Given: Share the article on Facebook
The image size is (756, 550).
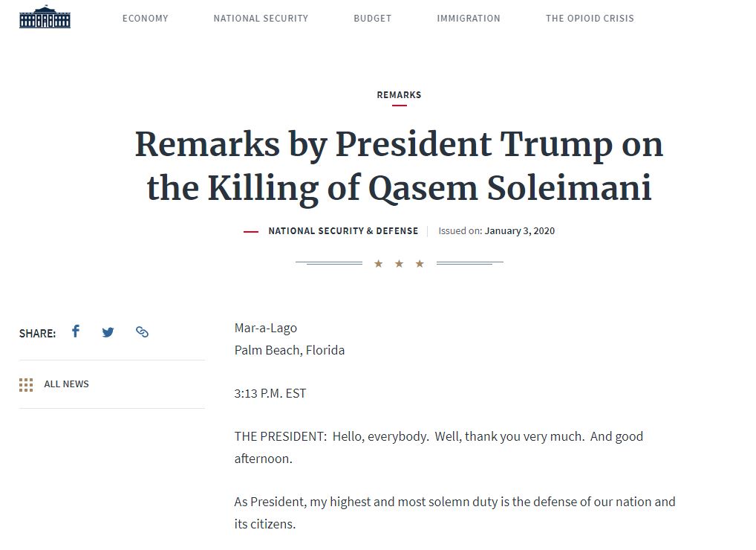Looking at the screenshot, I should (76, 331).
